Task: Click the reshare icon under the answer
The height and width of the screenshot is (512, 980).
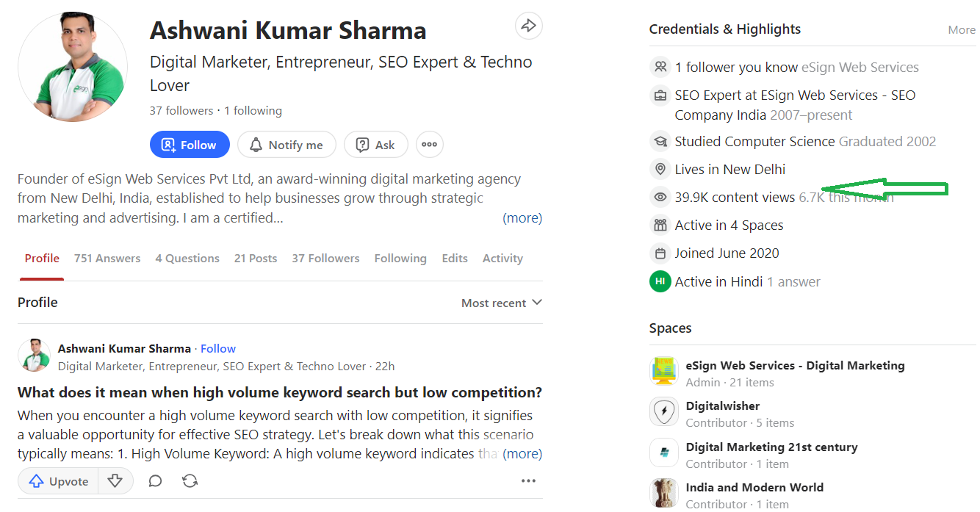Action: [x=190, y=481]
